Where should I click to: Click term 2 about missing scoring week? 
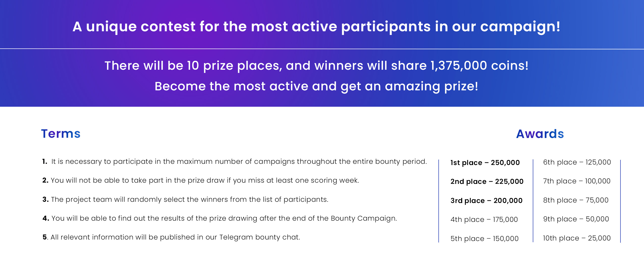tap(200, 180)
